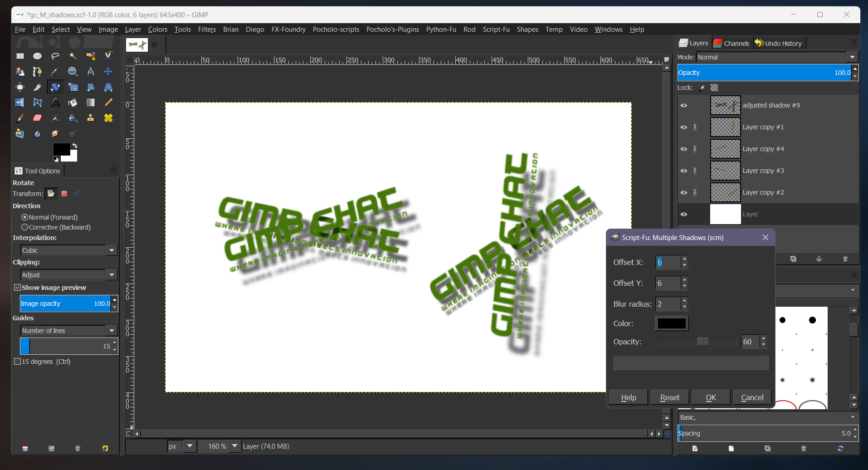Choose the Heal bandage tool

click(x=108, y=118)
